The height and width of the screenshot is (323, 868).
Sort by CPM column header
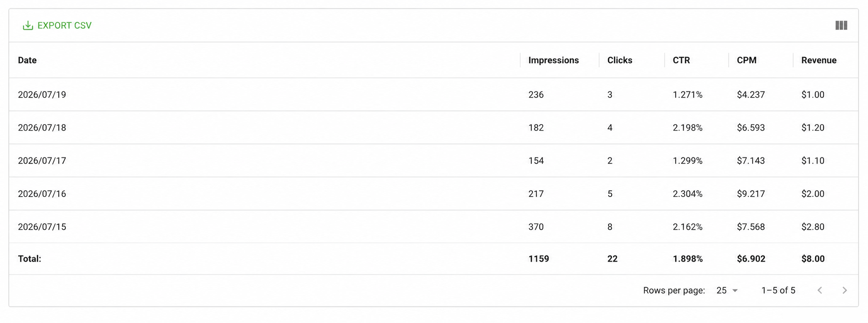(x=746, y=60)
